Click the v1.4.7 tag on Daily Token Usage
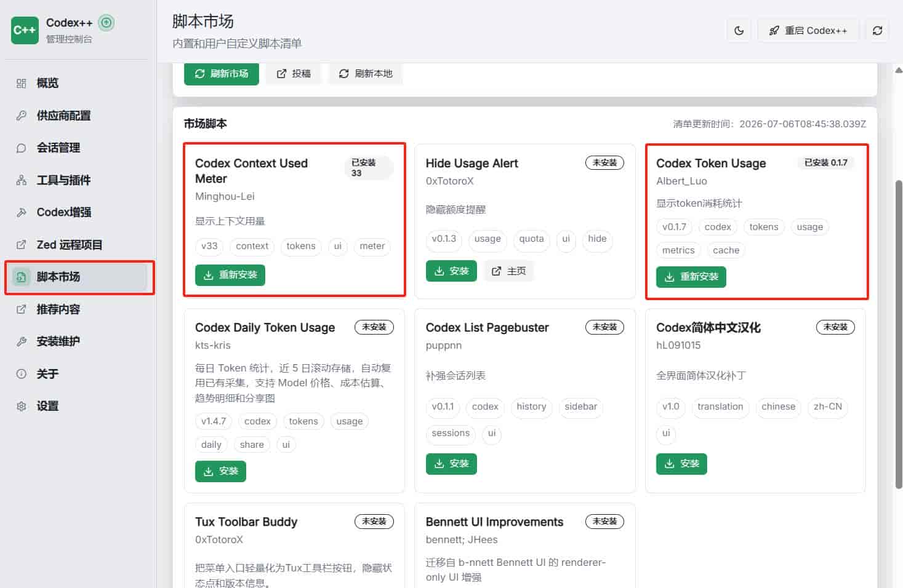This screenshot has height=588, width=903. (214, 421)
